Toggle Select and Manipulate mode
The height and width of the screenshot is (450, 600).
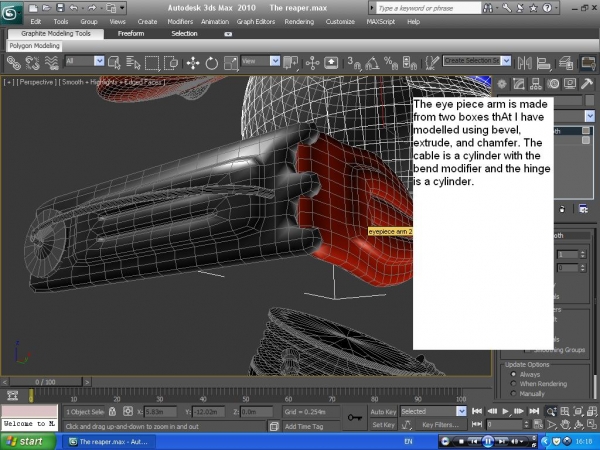tap(312, 63)
